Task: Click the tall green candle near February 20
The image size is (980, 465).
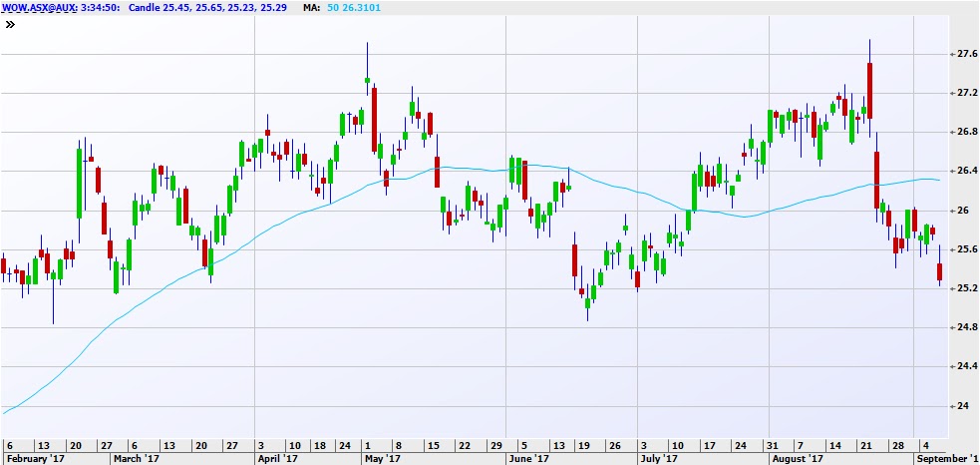Action: 80,184
